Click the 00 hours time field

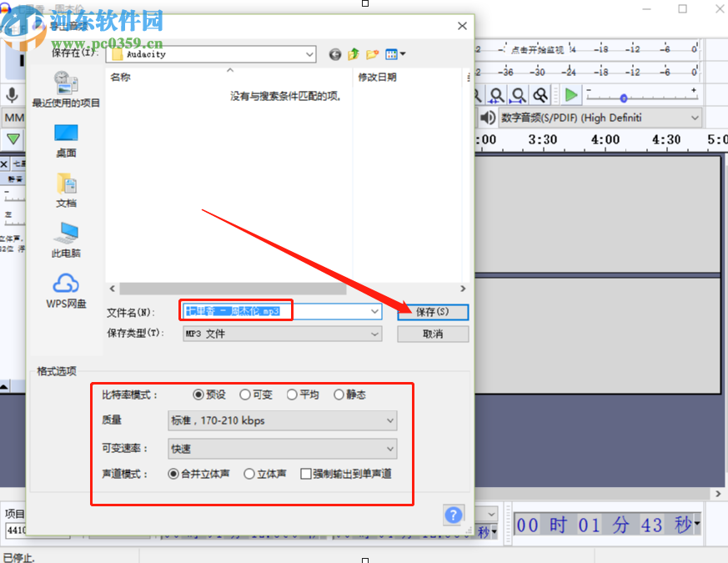click(x=527, y=525)
